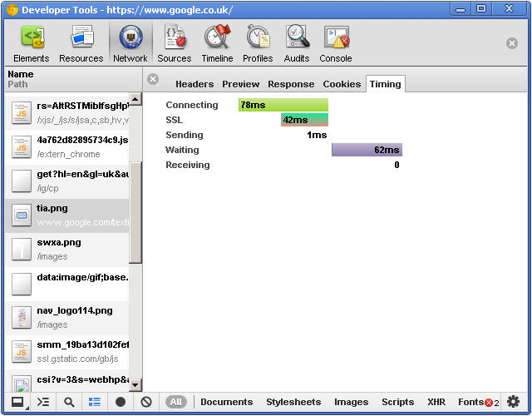Click the red error count indicator
Image resolution: width=532 pixels, height=416 pixels.
492,403
